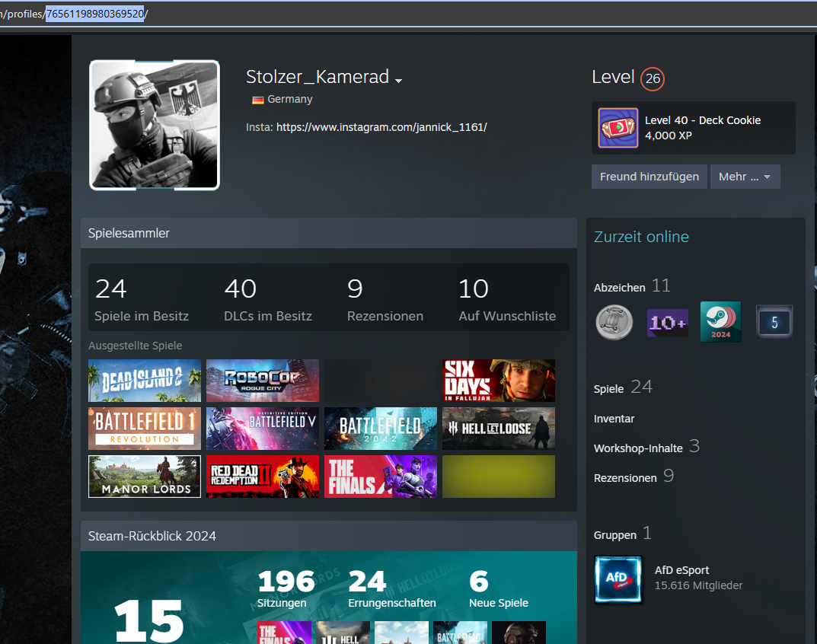Go to the Workshop-Inhalte page

coord(638,448)
